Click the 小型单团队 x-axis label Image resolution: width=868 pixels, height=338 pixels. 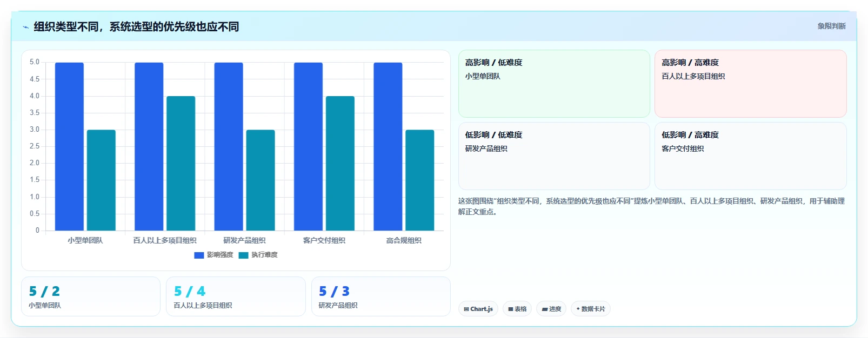coord(85,240)
